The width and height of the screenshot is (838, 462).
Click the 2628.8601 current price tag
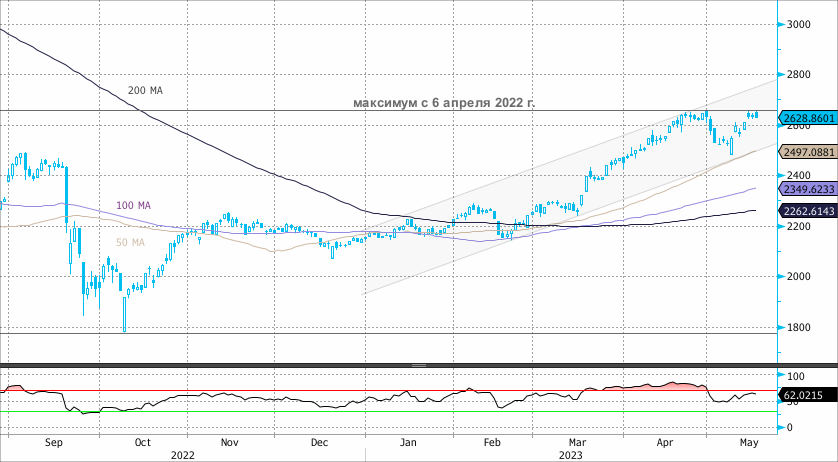point(808,118)
